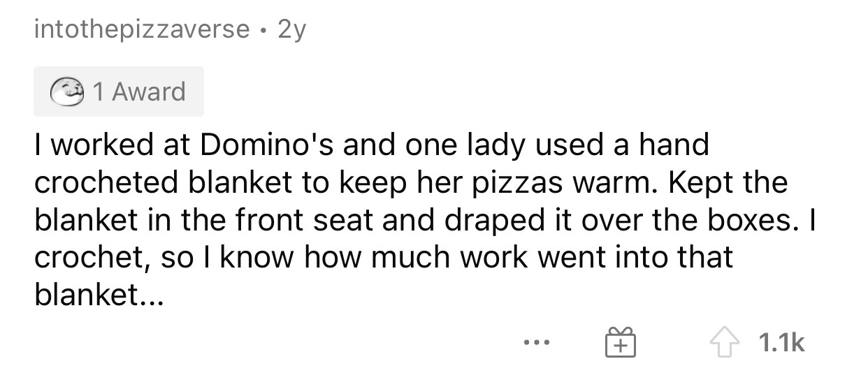Open the three-dot overflow menu

[x=537, y=344]
